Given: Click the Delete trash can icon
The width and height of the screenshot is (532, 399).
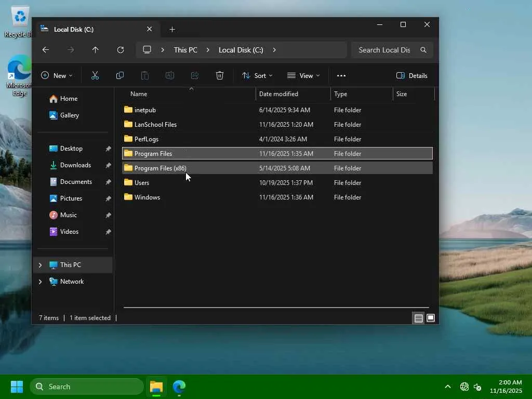Looking at the screenshot, I should click(x=220, y=75).
